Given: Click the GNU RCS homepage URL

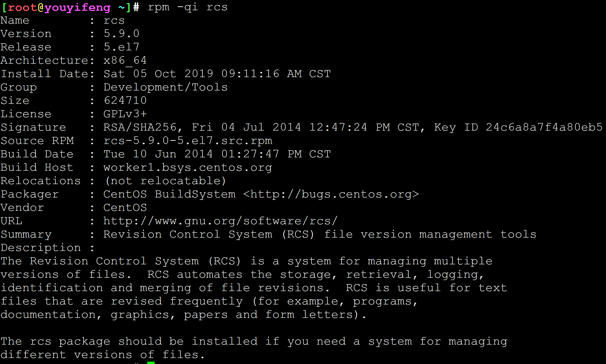Looking at the screenshot, I should tap(220, 221).
